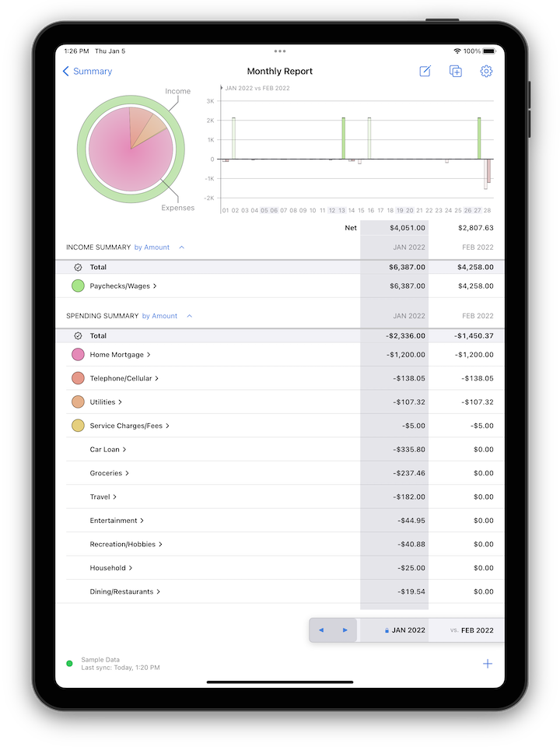This screenshot has width=560, height=754.
Task: Open Service Charges/Fees details
Action: click(129, 426)
